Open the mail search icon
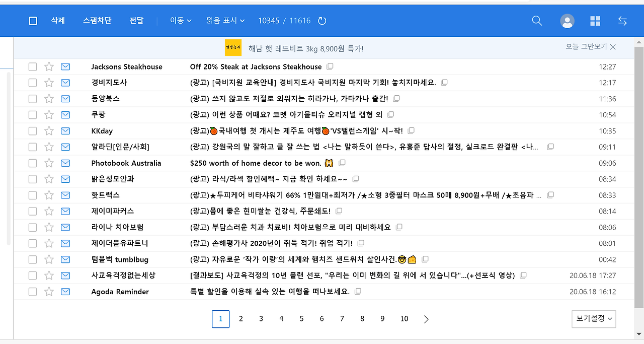The image size is (644, 344). click(536, 21)
